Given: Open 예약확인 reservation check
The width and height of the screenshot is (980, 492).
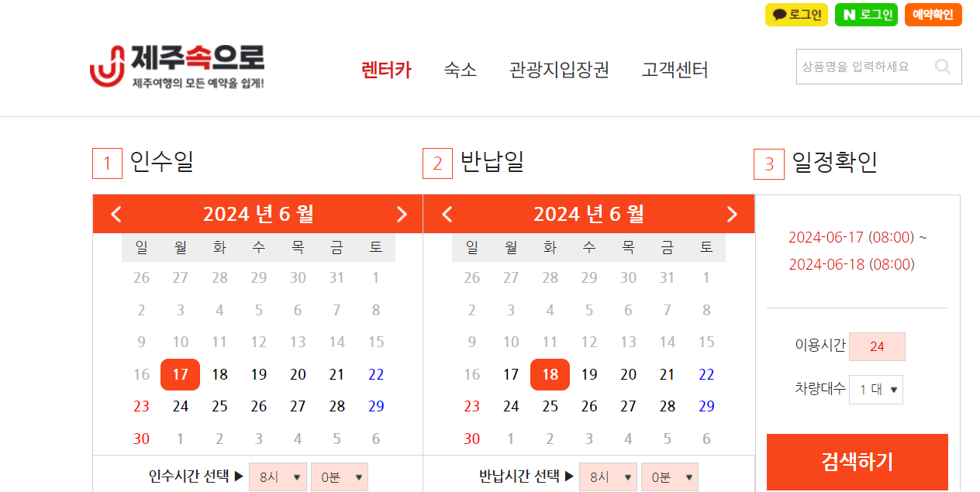Looking at the screenshot, I should point(933,15).
